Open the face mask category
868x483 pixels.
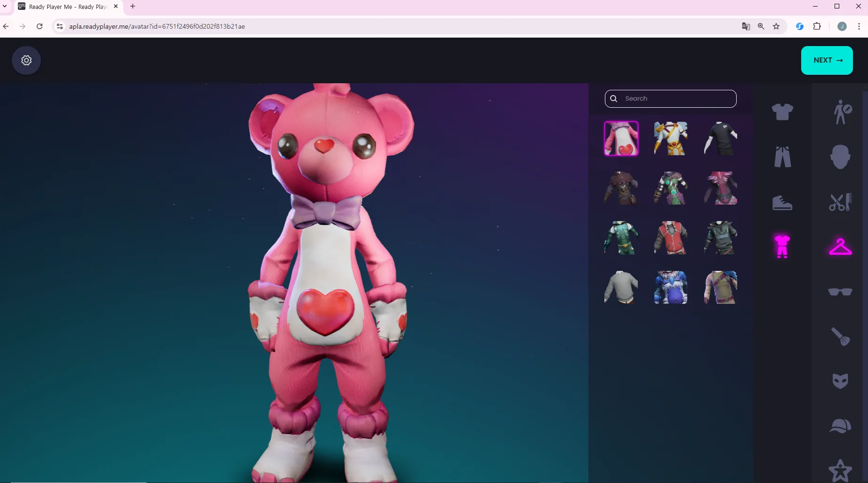[x=840, y=381]
